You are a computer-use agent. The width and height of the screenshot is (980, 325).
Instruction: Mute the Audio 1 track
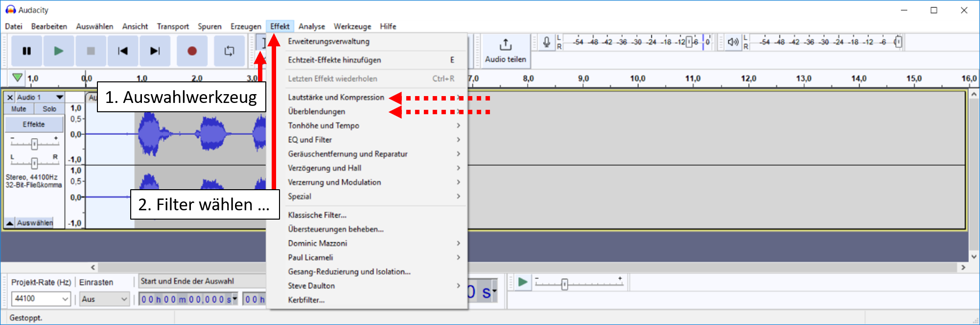(x=19, y=109)
